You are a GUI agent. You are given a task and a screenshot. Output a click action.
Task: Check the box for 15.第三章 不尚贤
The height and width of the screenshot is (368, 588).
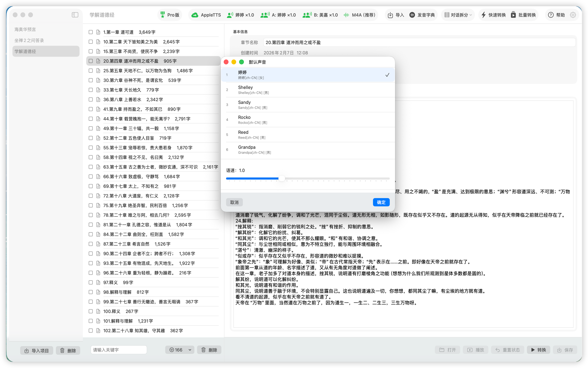click(x=91, y=51)
